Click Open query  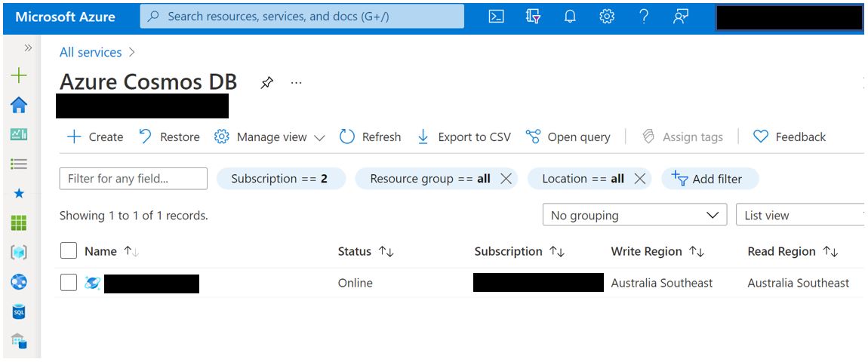(568, 137)
